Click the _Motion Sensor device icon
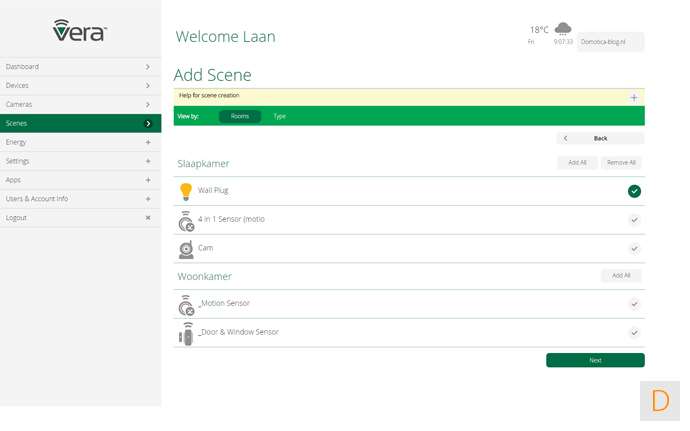Screen dimensions: 690x431 186,305
